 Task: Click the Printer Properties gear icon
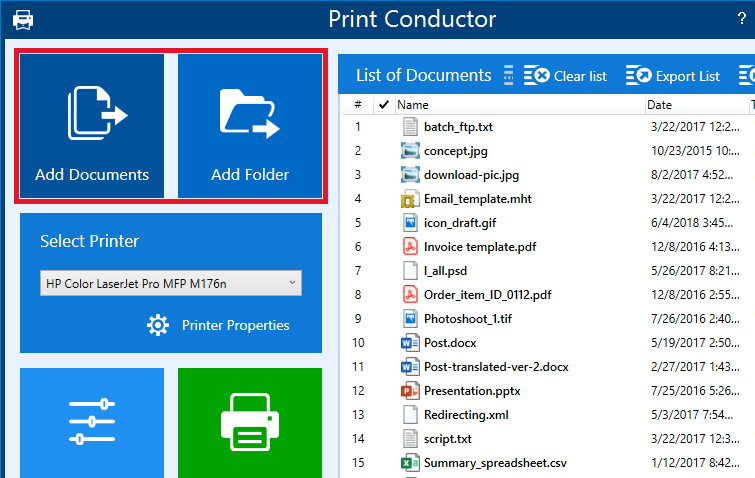[158, 325]
